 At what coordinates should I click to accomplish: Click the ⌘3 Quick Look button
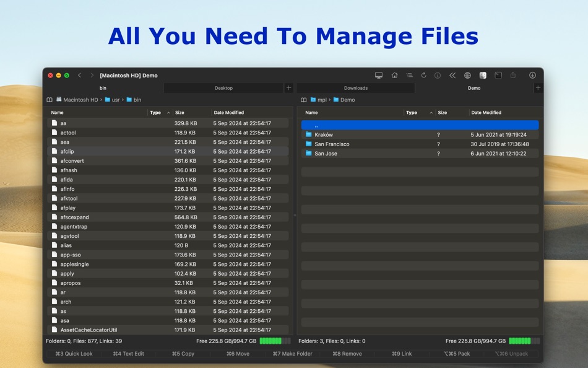pyautogui.click(x=74, y=354)
